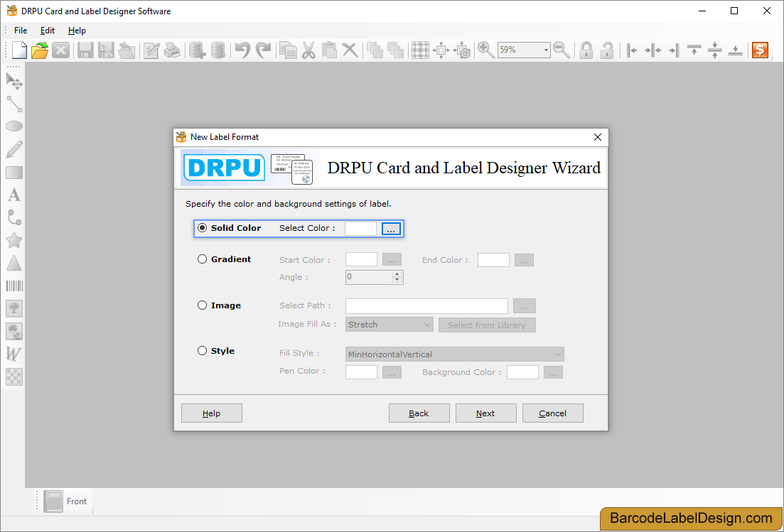Viewport: 784px width, 532px height.
Task: Click the Angle value input field
Action: click(x=369, y=277)
